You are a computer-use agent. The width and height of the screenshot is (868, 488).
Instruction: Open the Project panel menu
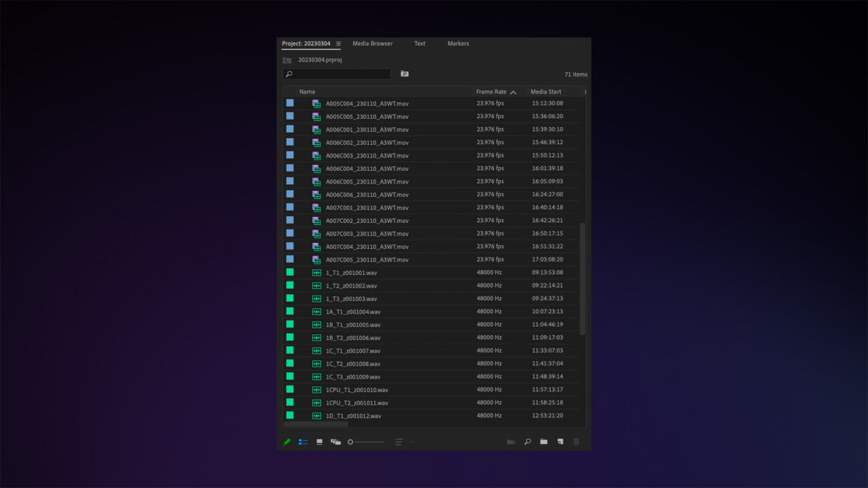click(x=341, y=43)
